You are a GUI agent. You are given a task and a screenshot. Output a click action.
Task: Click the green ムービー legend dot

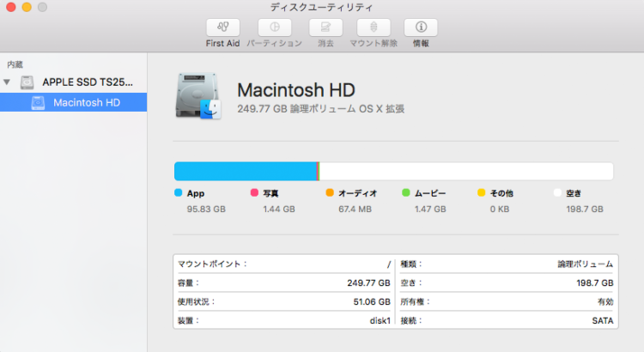pos(406,192)
